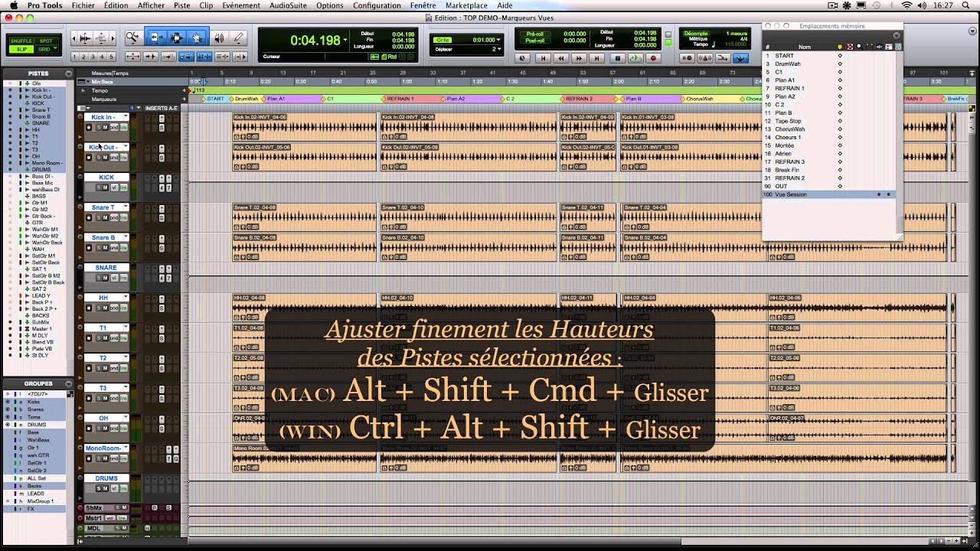
Task: Open the Déplacer nudge value dropdown
Action: click(x=498, y=49)
